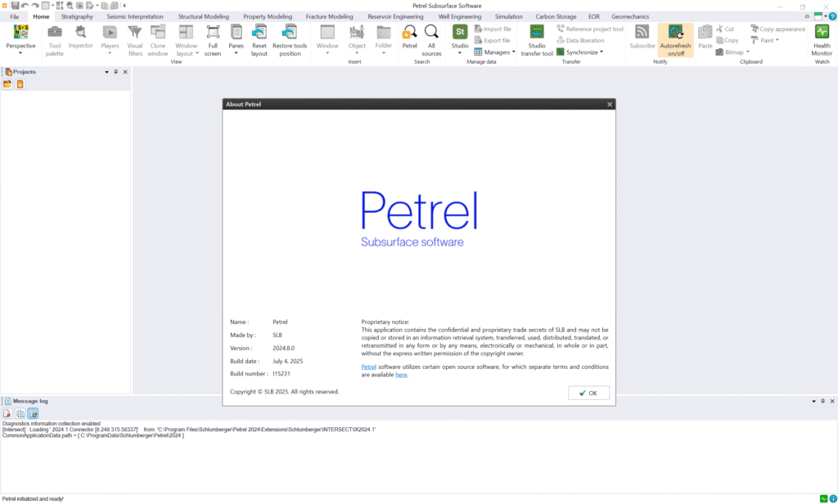
Task: Open the Health Monitor
Action: (822, 41)
